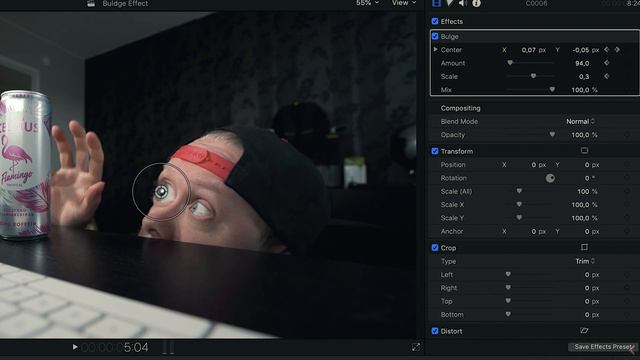
Task: Click Save Effects Preset button
Action: pos(604,347)
